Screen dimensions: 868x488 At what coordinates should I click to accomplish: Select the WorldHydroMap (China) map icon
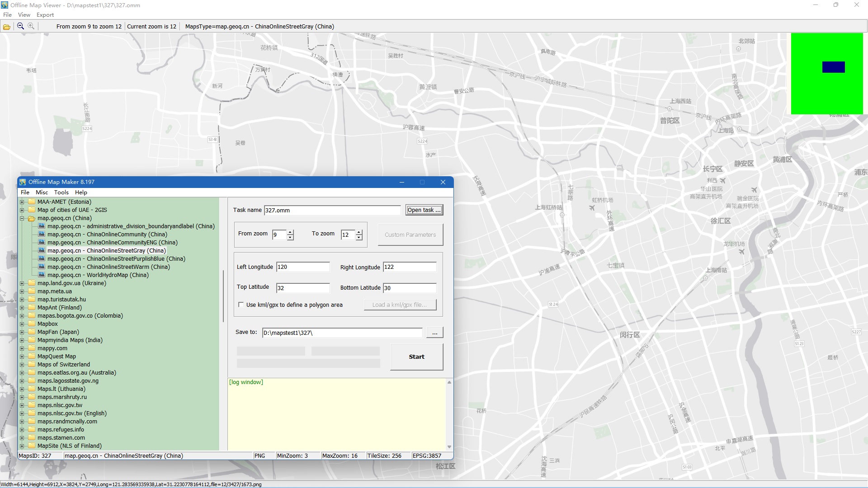point(42,275)
